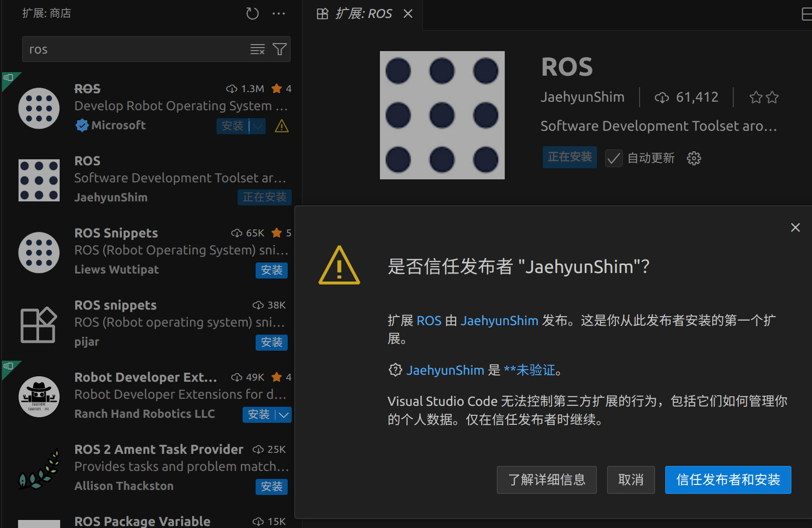Expand Robot Developer Extensions install dropdown
This screenshot has width=812, height=528.
[x=284, y=415]
